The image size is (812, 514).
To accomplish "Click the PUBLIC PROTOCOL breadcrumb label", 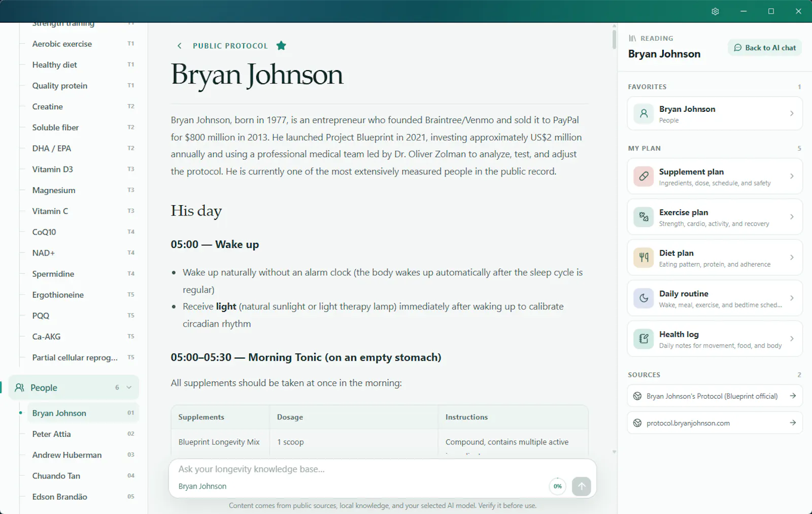I will pos(230,46).
